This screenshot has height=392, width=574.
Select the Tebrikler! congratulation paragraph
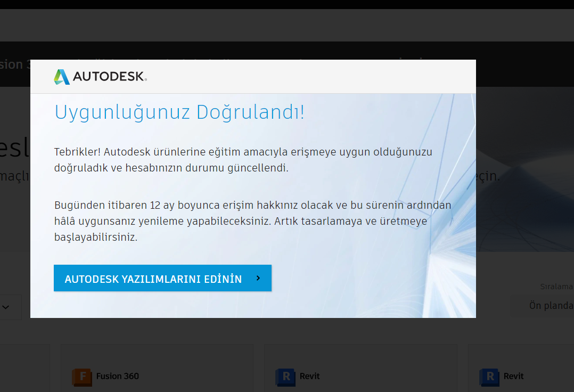point(243,160)
